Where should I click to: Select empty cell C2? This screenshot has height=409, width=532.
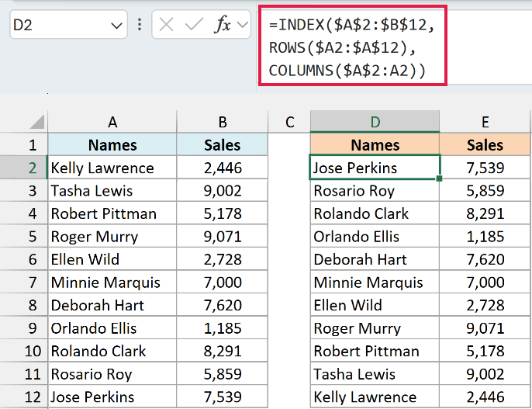[x=289, y=168]
